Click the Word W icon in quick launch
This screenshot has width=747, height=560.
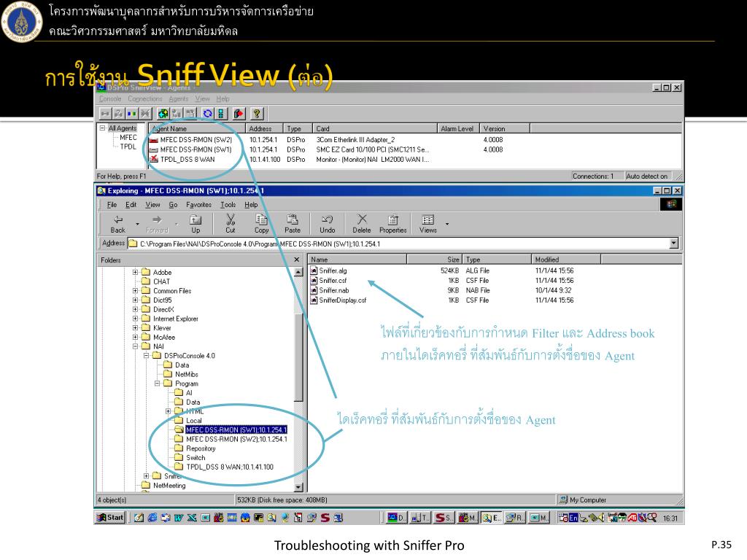coord(179,518)
